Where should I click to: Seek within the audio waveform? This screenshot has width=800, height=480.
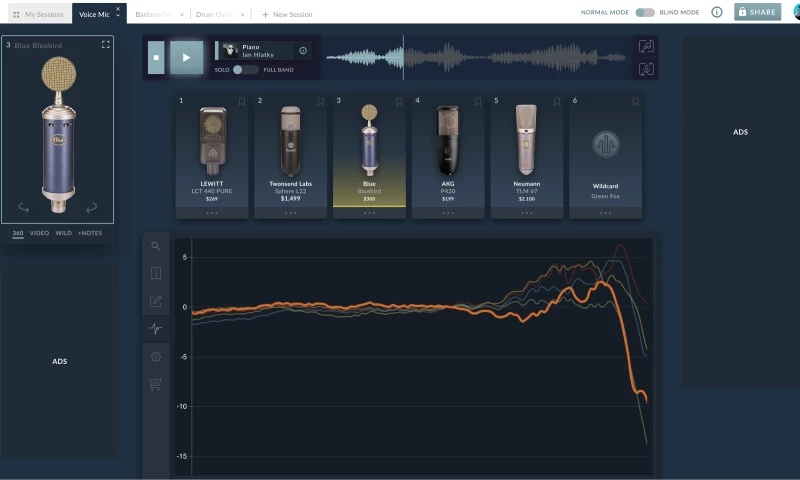[x=477, y=58]
